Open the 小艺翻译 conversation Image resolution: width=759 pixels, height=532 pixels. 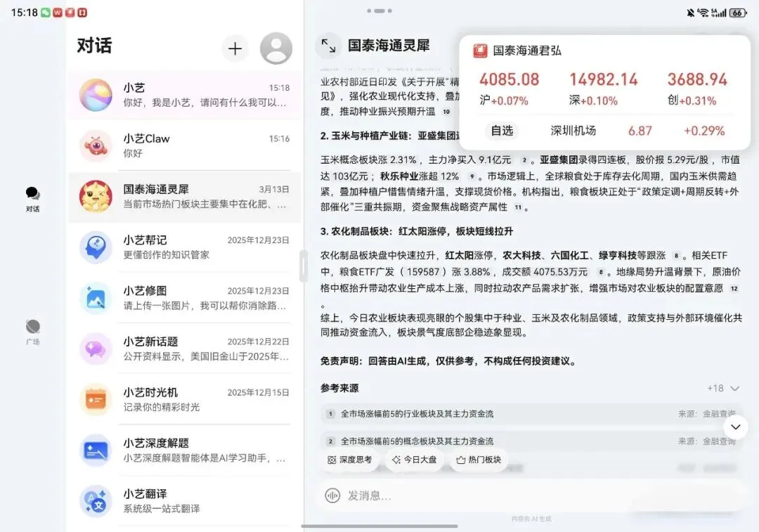pyautogui.click(x=184, y=502)
